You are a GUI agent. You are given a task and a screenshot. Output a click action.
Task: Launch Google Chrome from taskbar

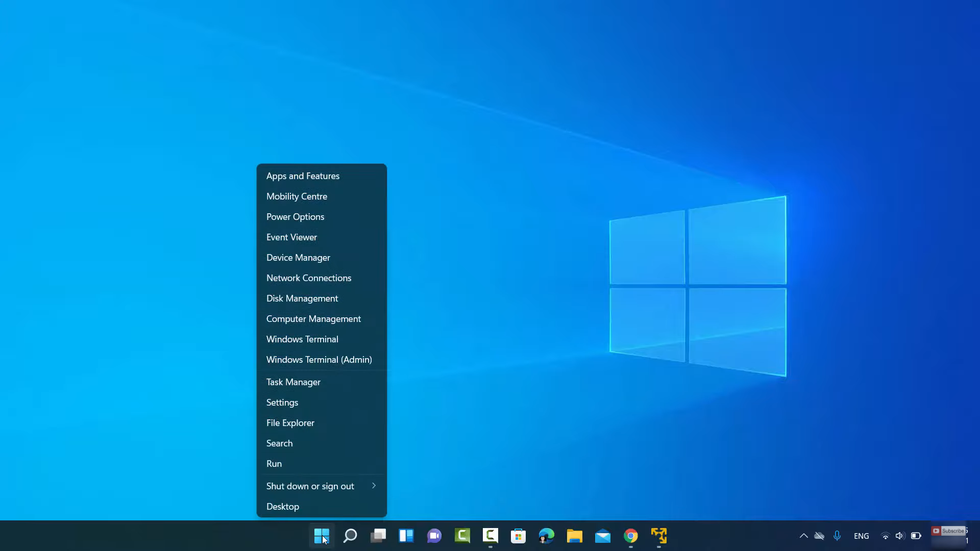631,536
